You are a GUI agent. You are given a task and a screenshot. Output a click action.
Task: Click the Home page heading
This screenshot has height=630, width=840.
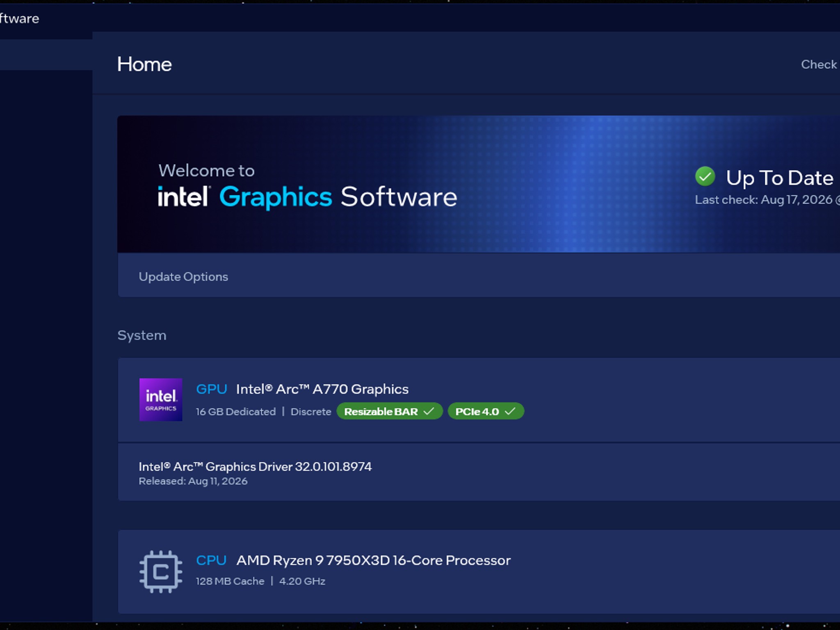point(144,64)
